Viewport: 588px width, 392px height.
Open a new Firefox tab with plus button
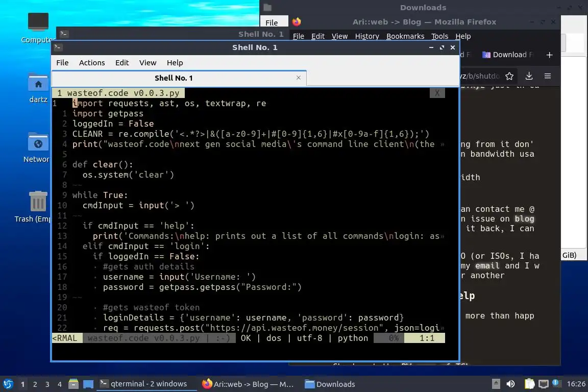[549, 55]
